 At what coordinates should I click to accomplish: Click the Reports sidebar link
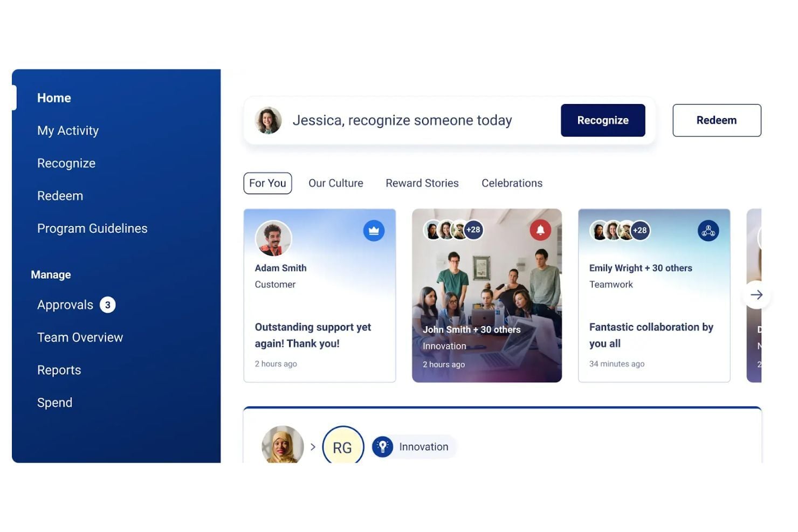pyautogui.click(x=59, y=370)
